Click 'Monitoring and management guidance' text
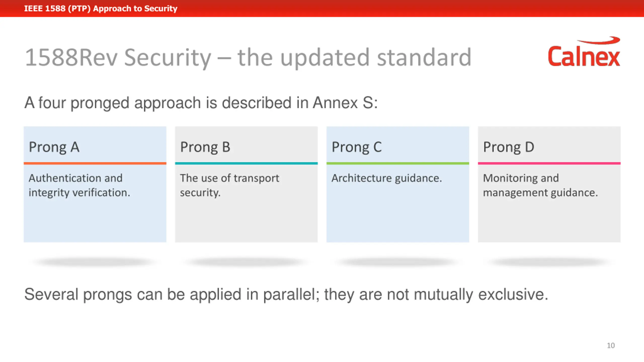644x362 pixels. [x=540, y=185]
